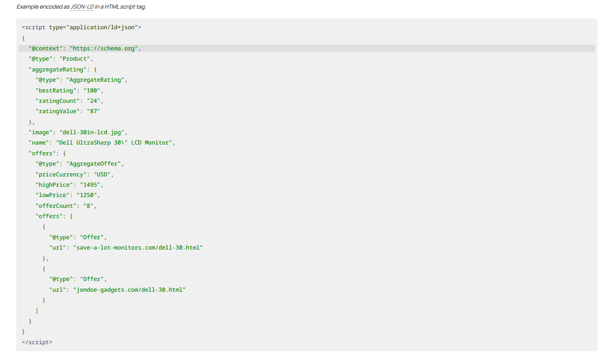Click the "@type": "AggregateRating" line
Image resolution: width=609 pixels, height=364 pixels.
coord(81,80)
